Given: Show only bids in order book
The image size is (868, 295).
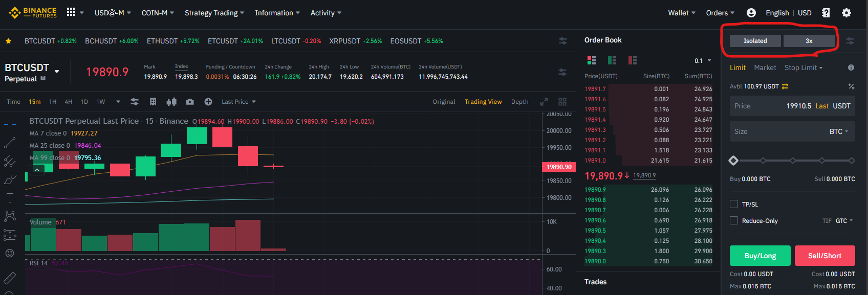Looking at the screenshot, I should (x=612, y=60).
